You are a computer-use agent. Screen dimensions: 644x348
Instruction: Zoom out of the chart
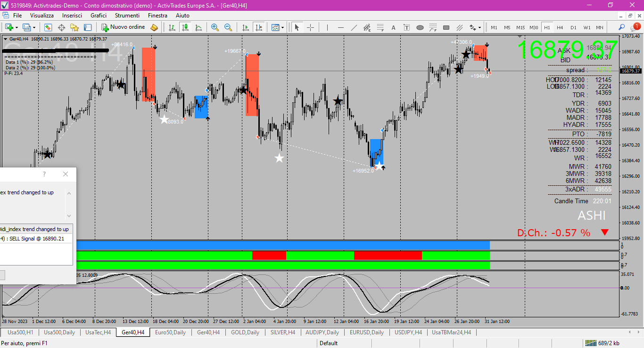pos(228,27)
